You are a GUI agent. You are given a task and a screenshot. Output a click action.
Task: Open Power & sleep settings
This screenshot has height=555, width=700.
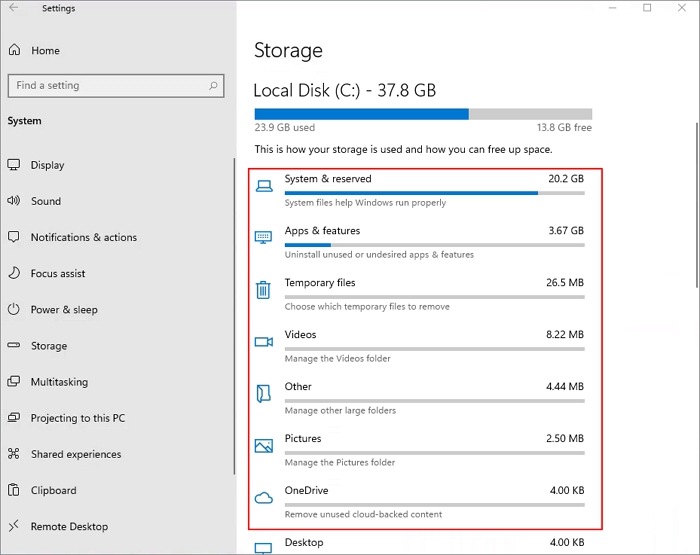coord(64,309)
